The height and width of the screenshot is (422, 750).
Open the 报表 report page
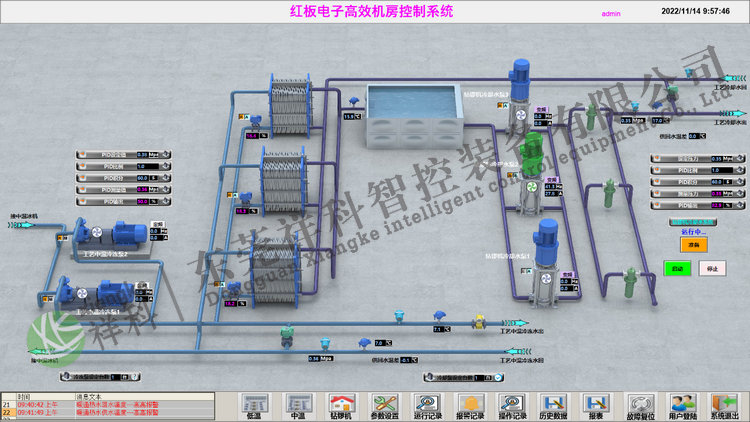(596, 405)
